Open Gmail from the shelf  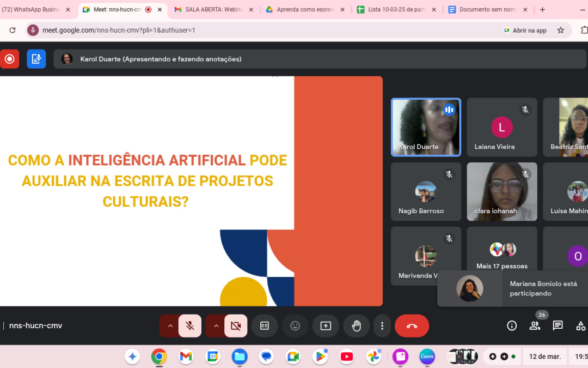[x=186, y=357]
